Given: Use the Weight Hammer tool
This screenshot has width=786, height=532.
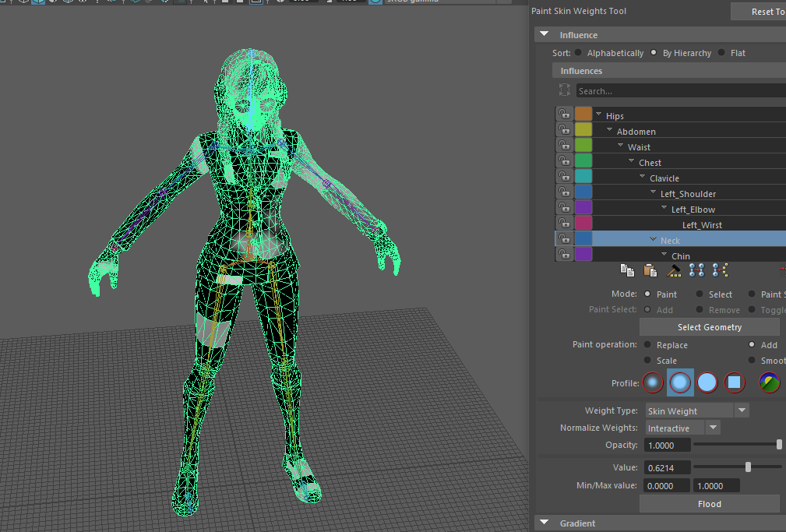Looking at the screenshot, I should click(674, 270).
